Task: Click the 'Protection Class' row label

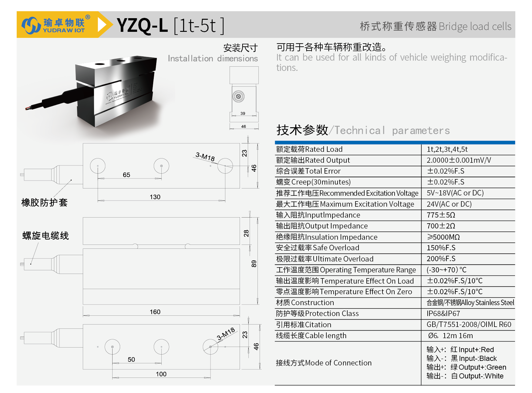Action: [x=317, y=313]
